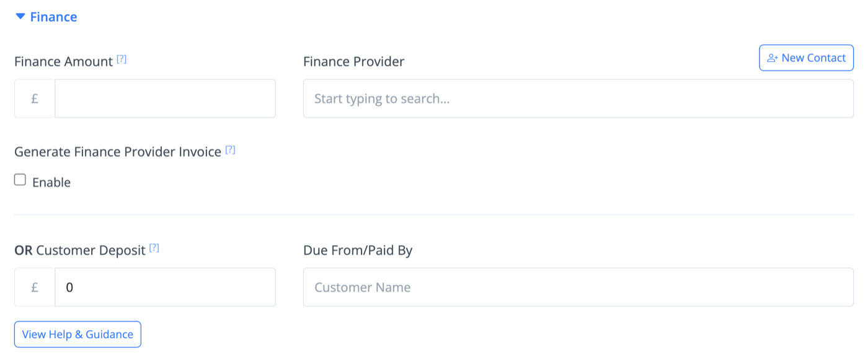868x358 pixels.
Task: Click the pound symbol beside Customer Deposit
Action: point(35,287)
